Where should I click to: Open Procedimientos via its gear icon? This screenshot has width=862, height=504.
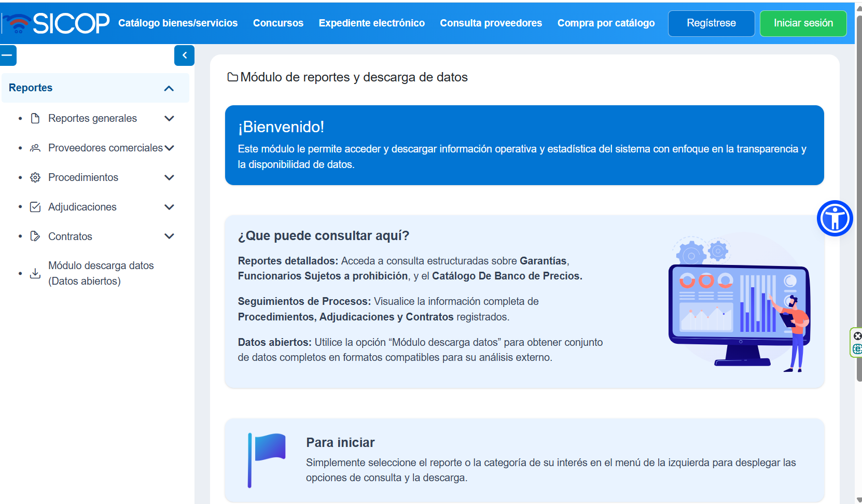point(35,177)
